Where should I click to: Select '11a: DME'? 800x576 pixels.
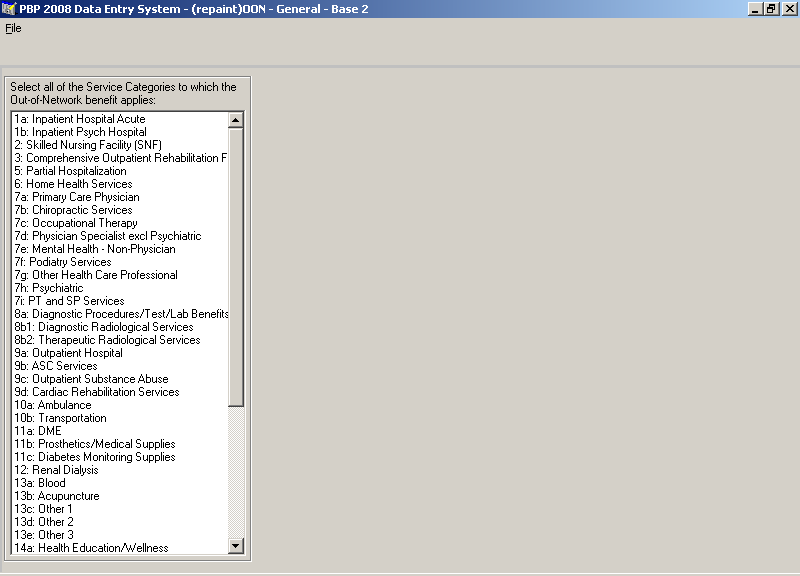[120, 431]
